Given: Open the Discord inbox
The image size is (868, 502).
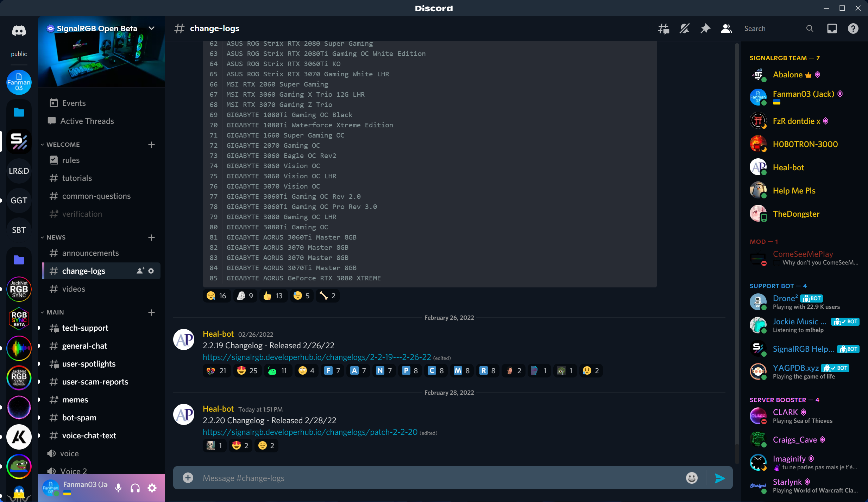Looking at the screenshot, I should [831, 28].
